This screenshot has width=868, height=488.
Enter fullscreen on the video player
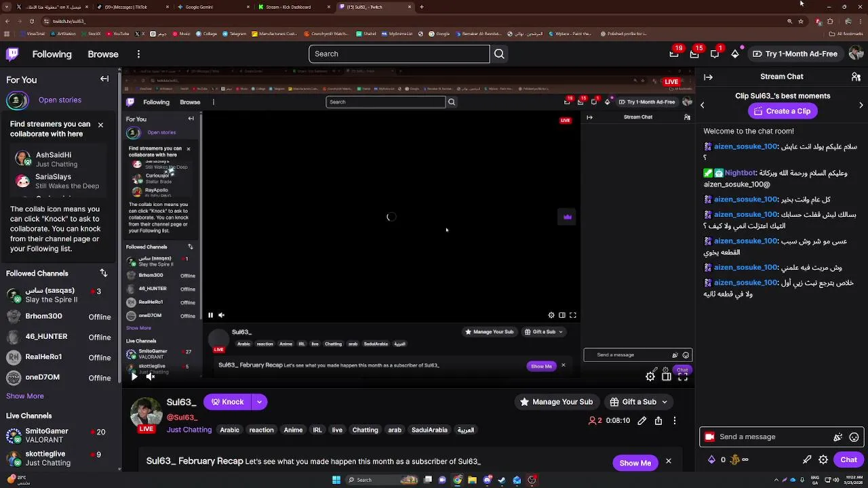click(x=683, y=376)
